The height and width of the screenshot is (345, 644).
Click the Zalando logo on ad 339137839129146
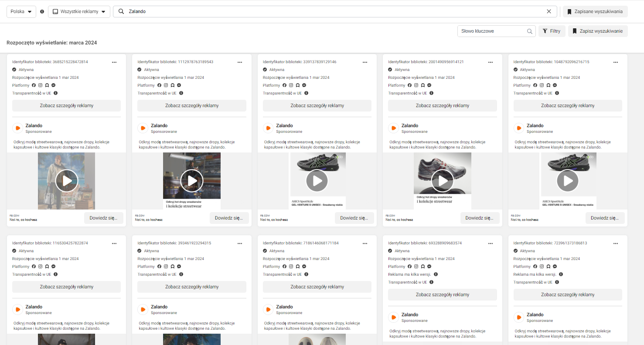(268, 128)
